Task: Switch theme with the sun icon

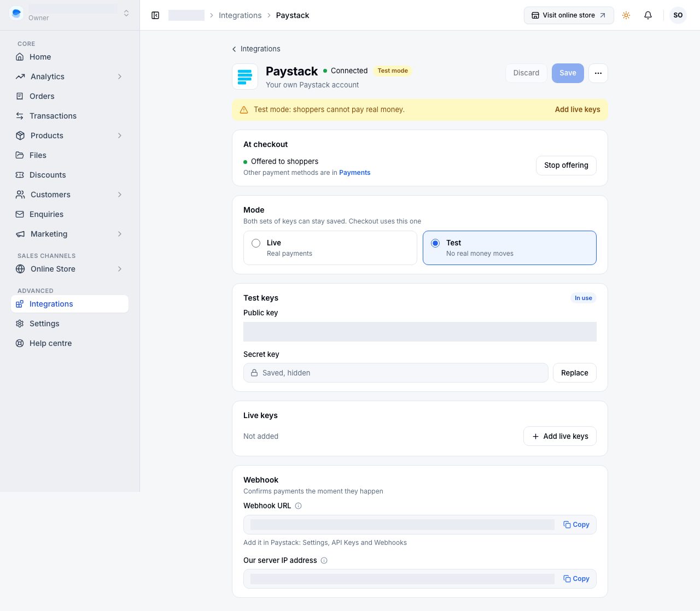Action: tap(626, 15)
